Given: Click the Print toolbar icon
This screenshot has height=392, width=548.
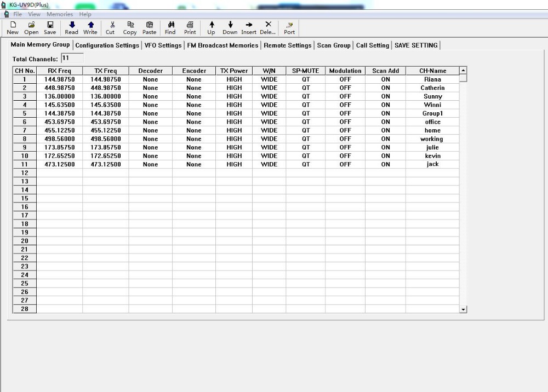Looking at the screenshot, I should coord(190,27).
